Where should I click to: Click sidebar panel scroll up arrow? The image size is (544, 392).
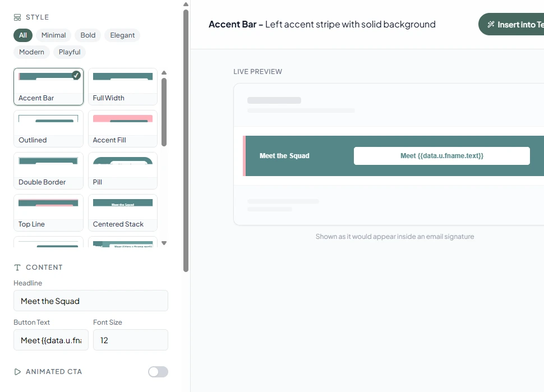pos(186,4)
